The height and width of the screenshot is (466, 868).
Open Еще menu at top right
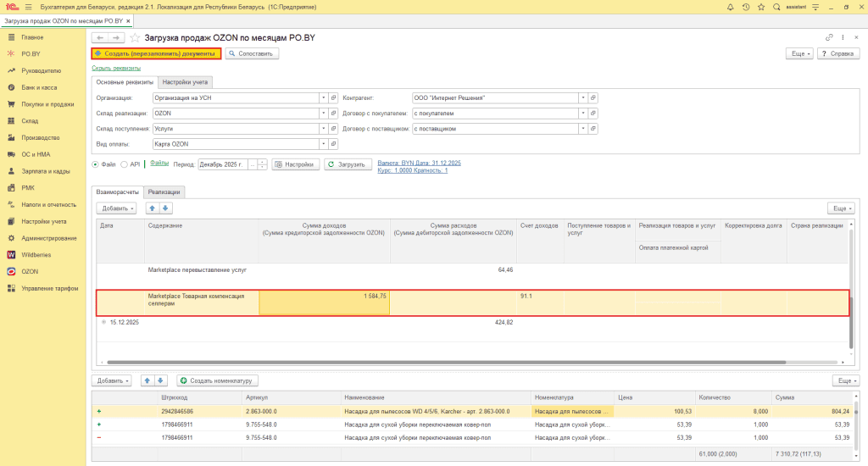[799, 53]
